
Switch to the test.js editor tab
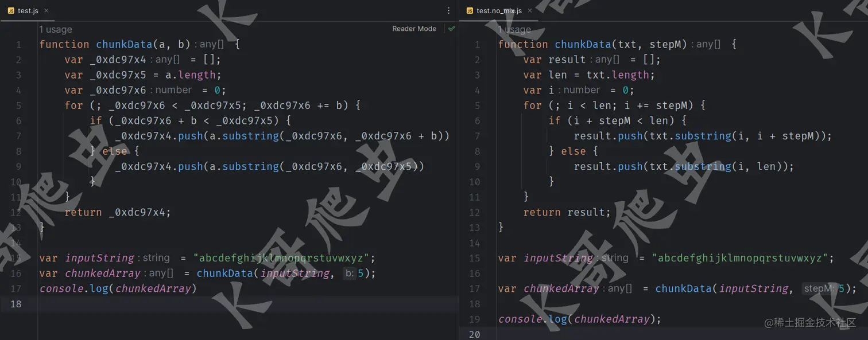tap(28, 10)
